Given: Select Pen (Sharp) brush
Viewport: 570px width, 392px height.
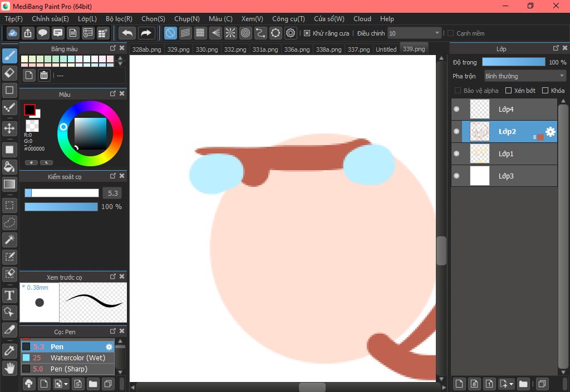Looking at the screenshot, I should coord(67,369).
